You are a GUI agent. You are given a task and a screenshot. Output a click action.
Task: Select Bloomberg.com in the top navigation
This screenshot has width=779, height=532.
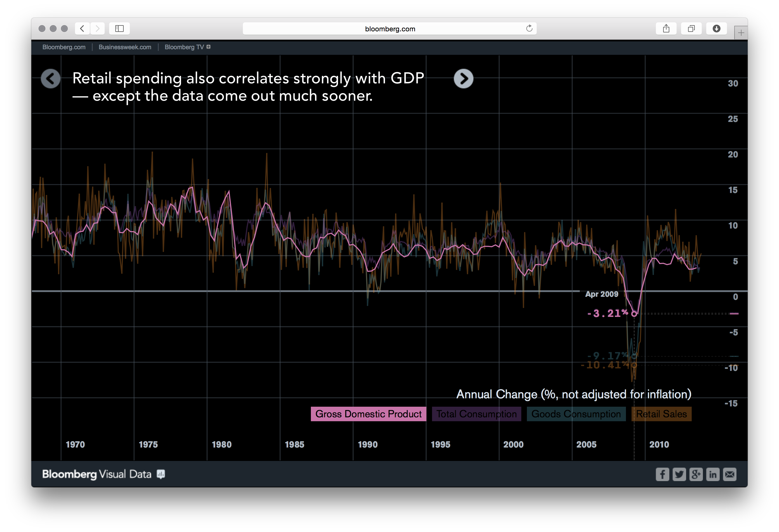pos(64,47)
